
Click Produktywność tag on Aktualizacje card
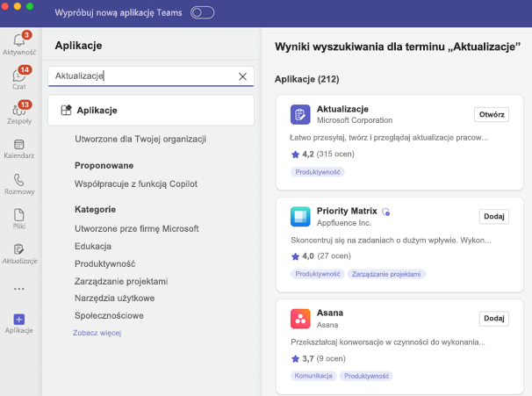click(318, 172)
